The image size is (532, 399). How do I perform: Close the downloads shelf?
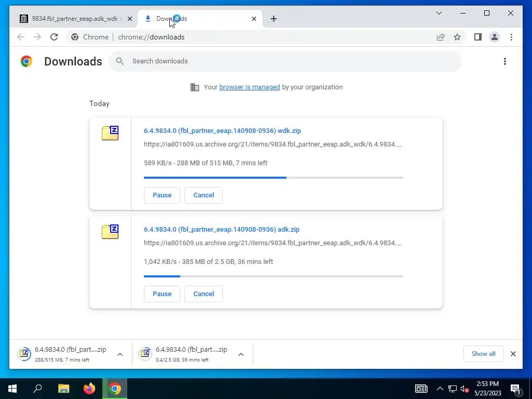(x=513, y=354)
